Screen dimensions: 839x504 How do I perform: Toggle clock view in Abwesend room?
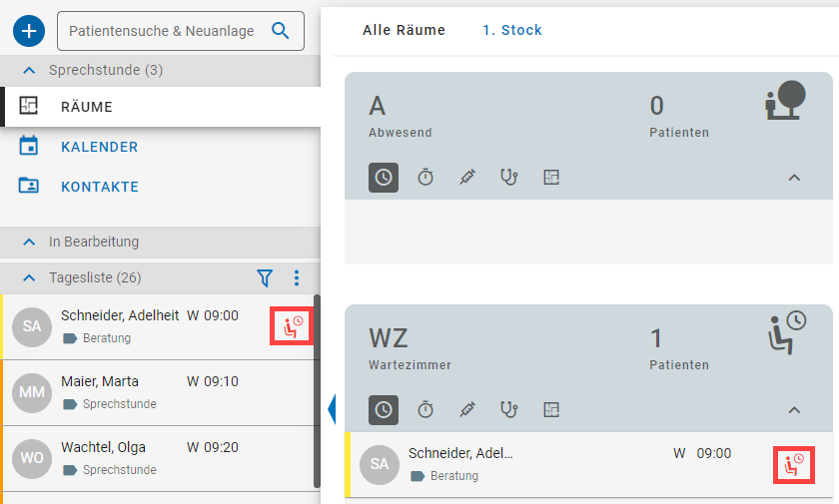pyautogui.click(x=384, y=178)
